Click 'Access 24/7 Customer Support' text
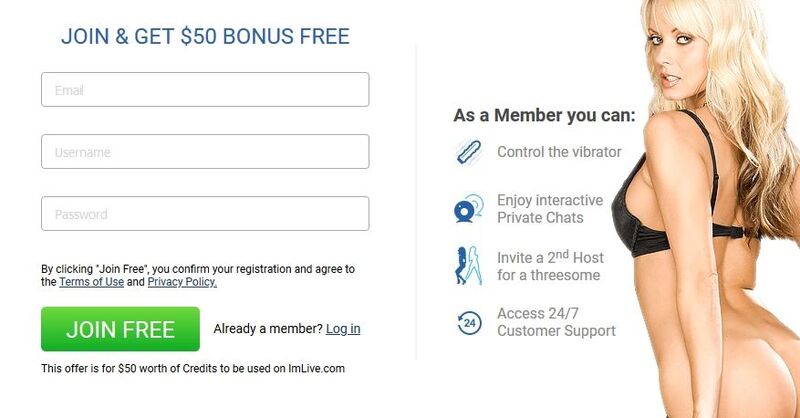Viewport: 800px width, 418px height. tap(557, 322)
